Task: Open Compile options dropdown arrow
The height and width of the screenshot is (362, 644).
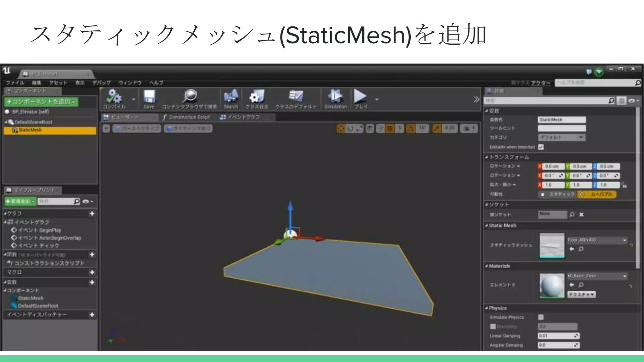Action: 133,99
